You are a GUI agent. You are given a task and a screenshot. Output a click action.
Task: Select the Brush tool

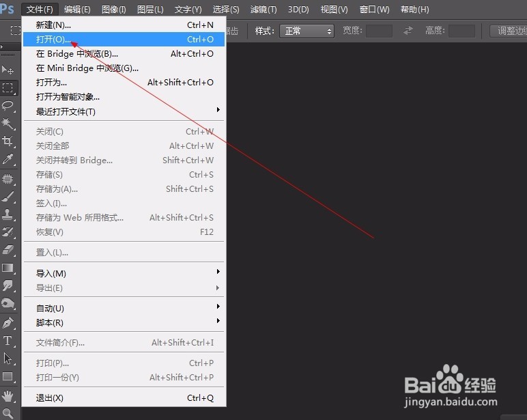click(8, 197)
